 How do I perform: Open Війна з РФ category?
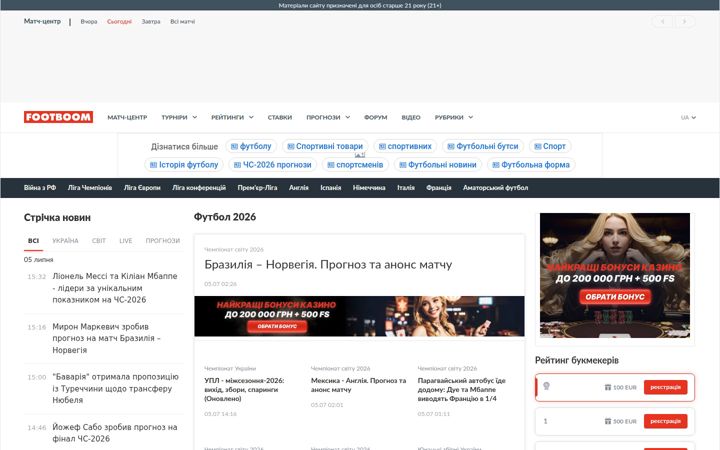click(40, 188)
